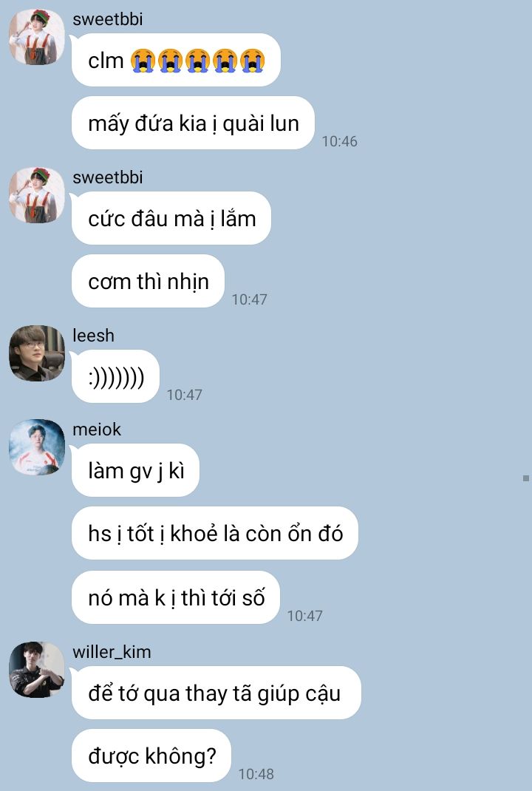
Task: Tap the 'làm gv j kì' bubble
Action: [x=136, y=470]
